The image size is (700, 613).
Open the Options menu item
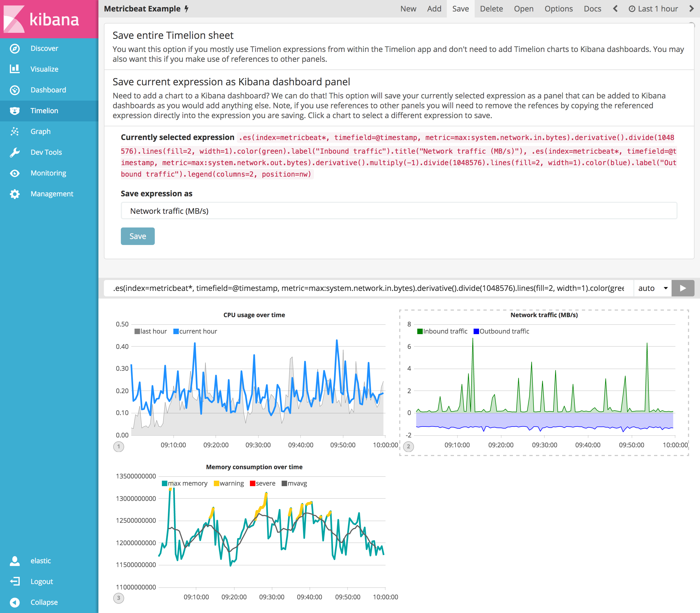(x=558, y=8)
